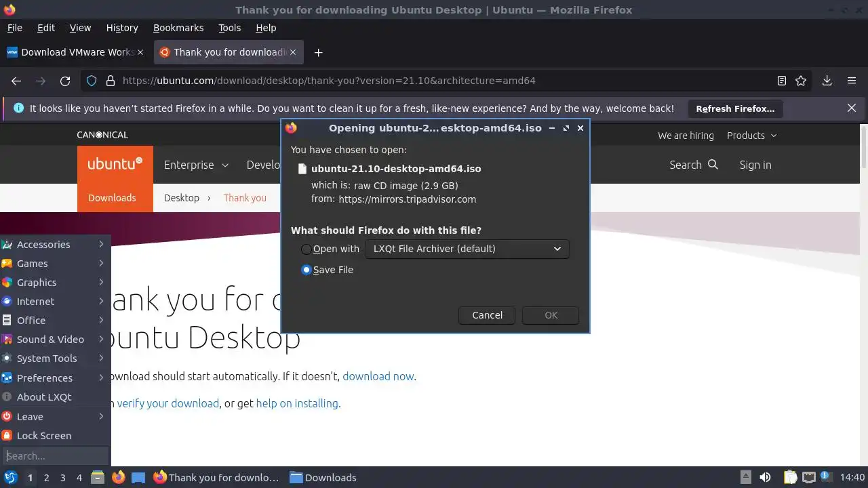This screenshot has height=488, width=868.
Task: Open the tracking protection shield icon
Action: coord(92,81)
